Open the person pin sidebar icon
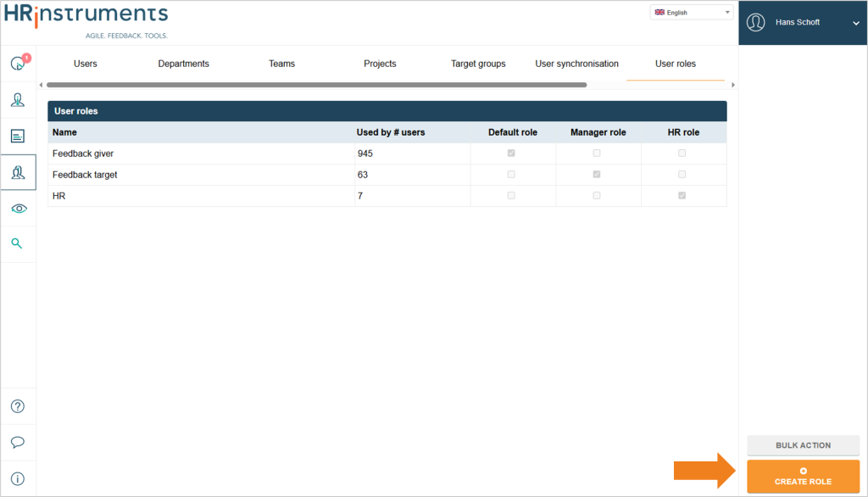The width and height of the screenshot is (868, 497). point(18,100)
